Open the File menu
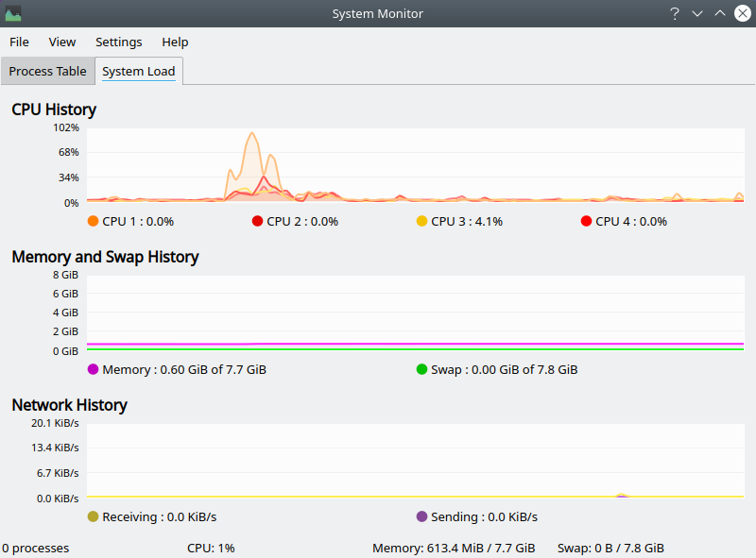Image resolution: width=756 pixels, height=558 pixels. pyautogui.click(x=19, y=42)
